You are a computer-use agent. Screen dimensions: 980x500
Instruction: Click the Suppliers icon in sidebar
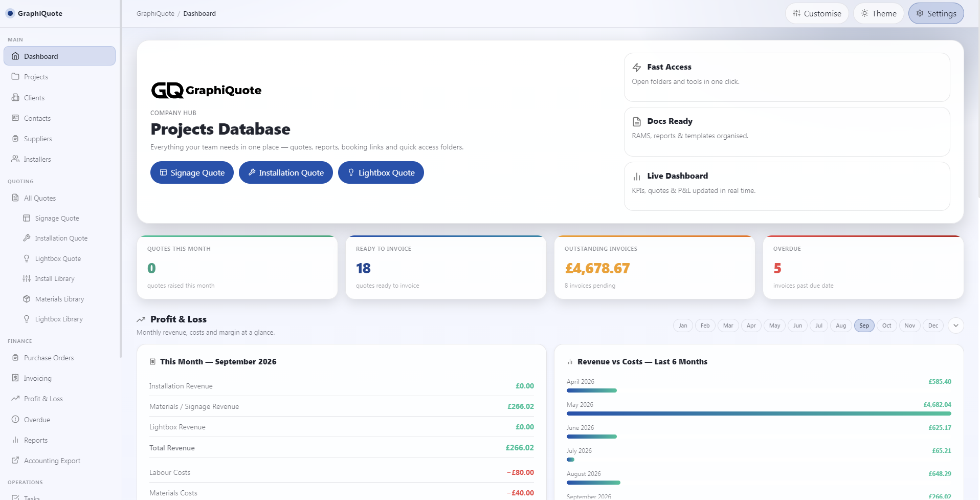tap(15, 138)
